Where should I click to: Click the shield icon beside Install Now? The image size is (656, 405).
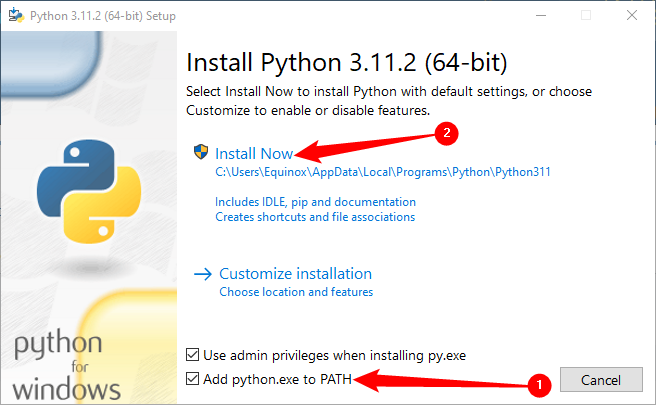(x=202, y=153)
